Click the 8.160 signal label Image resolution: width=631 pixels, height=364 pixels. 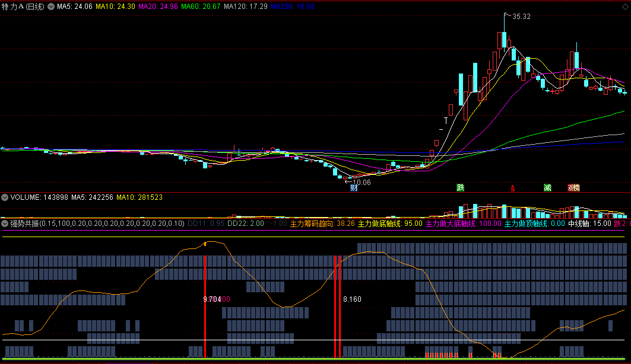point(352,299)
